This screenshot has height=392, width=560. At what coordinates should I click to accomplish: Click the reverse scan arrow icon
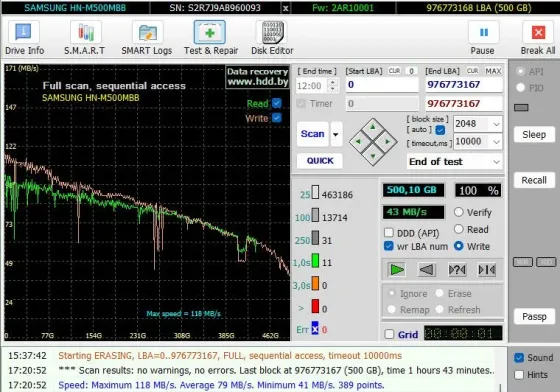click(427, 270)
